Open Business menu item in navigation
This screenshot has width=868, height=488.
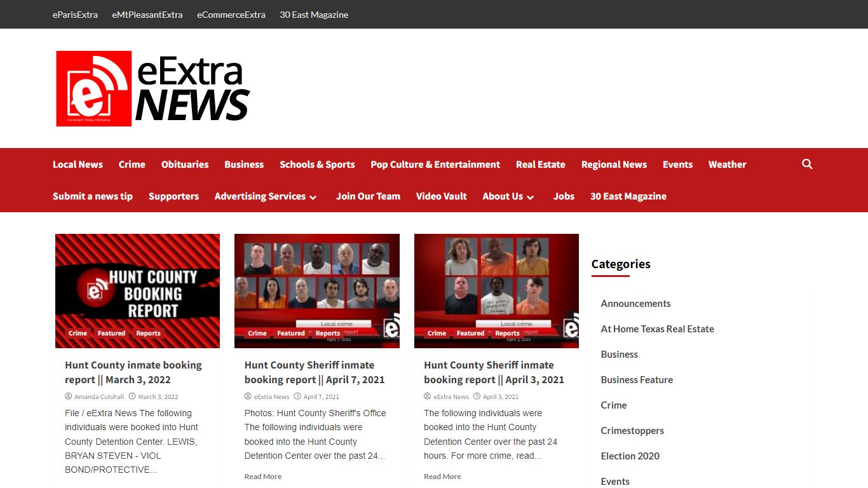(x=244, y=165)
